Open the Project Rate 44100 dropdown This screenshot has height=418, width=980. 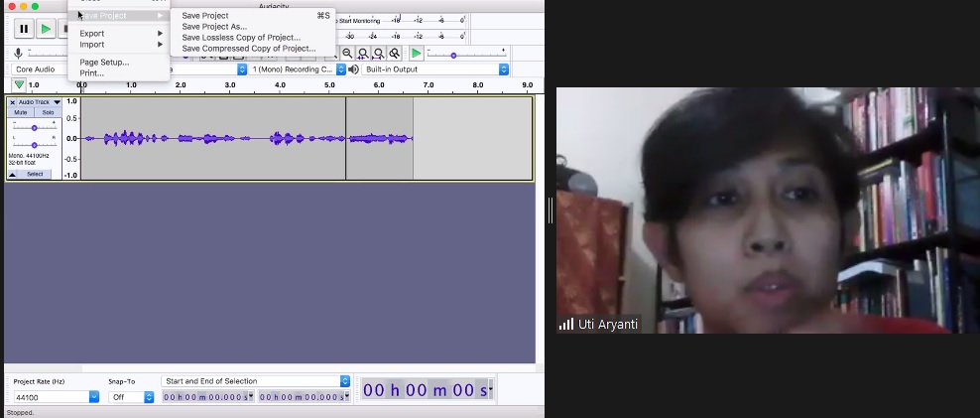(94, 397)
